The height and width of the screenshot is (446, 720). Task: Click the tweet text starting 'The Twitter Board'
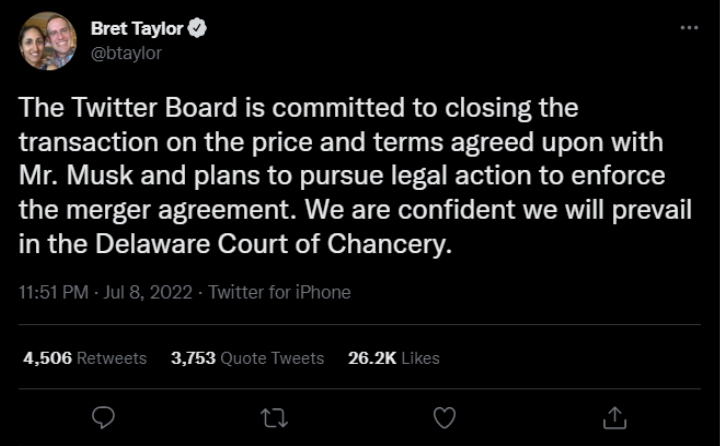(x=299, y=106)
